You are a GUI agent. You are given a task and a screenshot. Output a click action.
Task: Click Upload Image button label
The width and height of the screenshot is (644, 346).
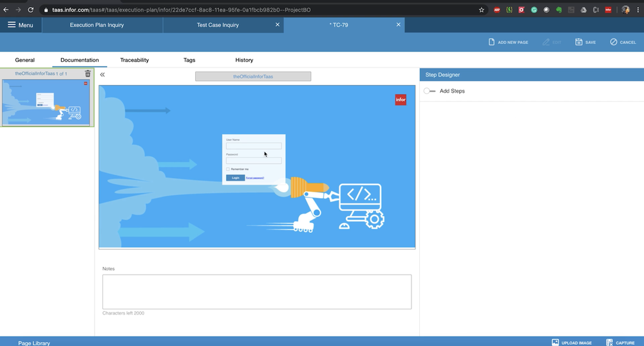(x=576, y=343)
